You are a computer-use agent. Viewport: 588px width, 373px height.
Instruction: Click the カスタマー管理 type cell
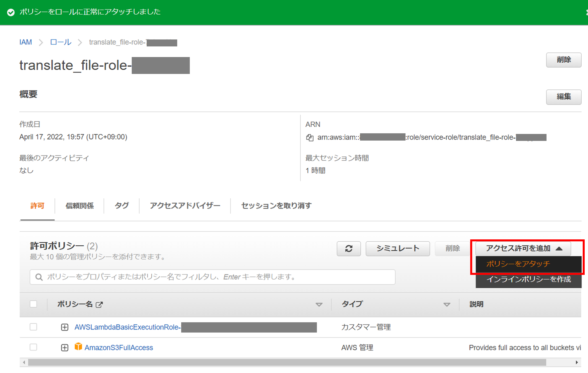coord(366,327)
